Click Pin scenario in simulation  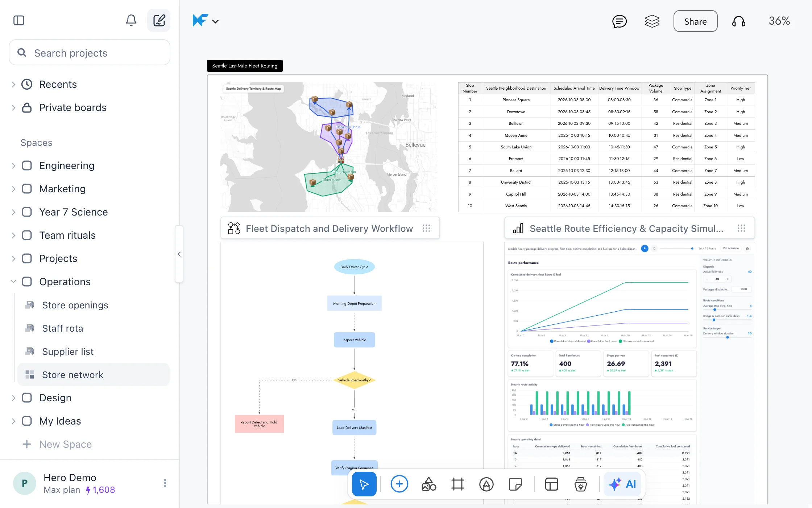[x=731, y=249]
